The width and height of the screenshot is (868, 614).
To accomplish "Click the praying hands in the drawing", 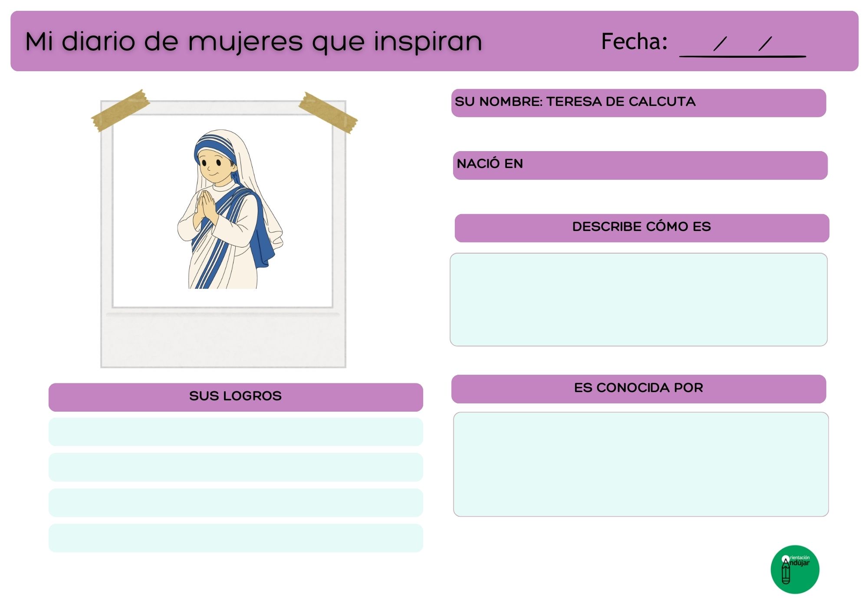I will tap(205, 206).
